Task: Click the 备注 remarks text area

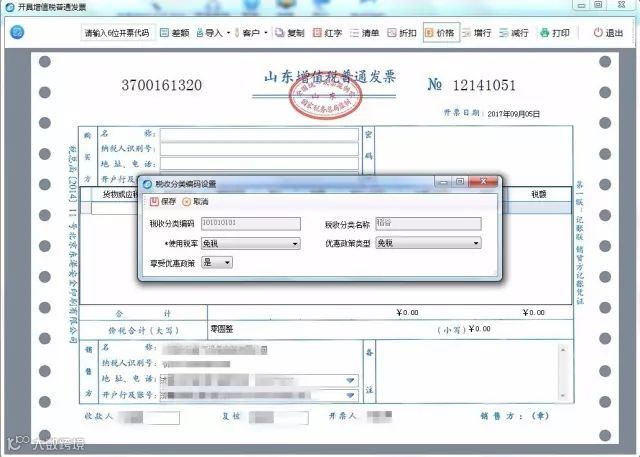Action: click(467, 372)
